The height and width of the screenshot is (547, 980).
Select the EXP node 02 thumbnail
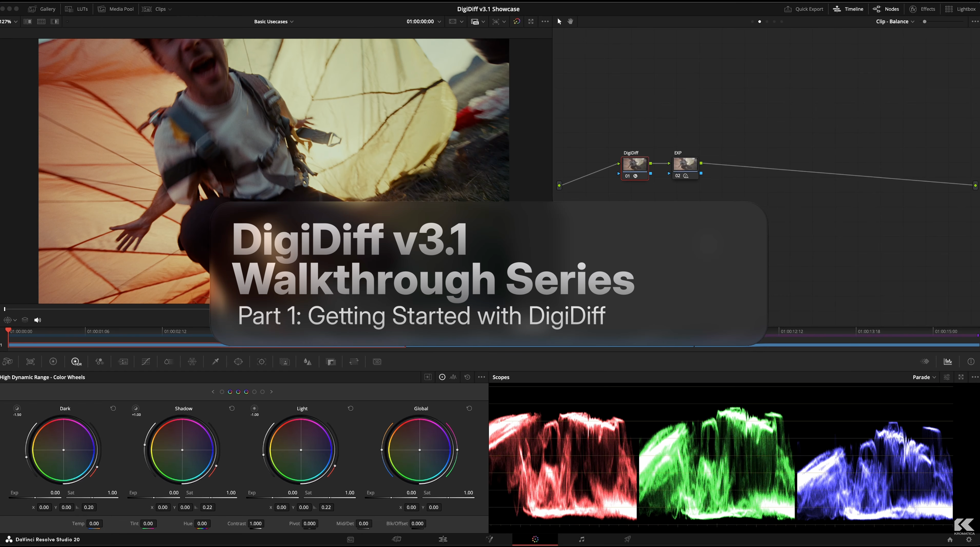pyautogui.click(x=685, y=165)
